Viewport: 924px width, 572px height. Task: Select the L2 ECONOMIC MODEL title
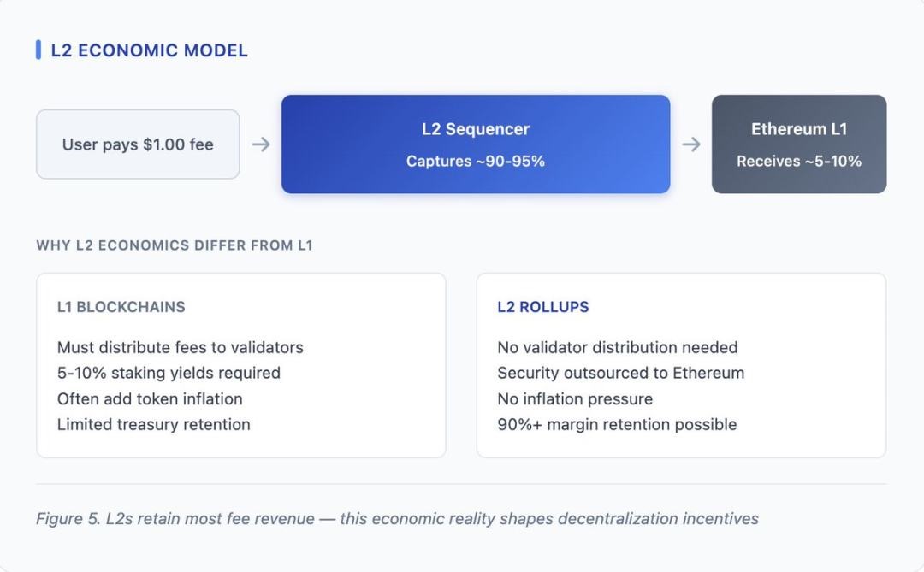pyautogui.click(x=149, y=50)
